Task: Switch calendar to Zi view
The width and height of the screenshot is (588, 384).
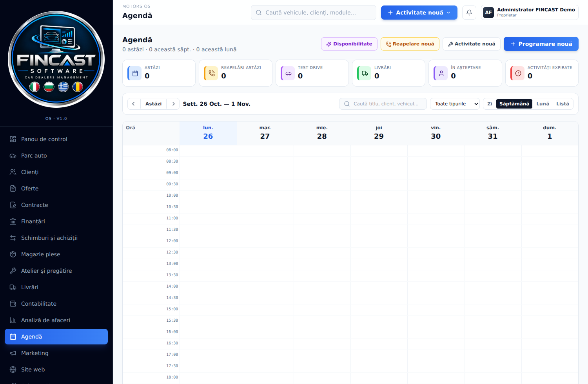Action: click(x=490, y=104)
